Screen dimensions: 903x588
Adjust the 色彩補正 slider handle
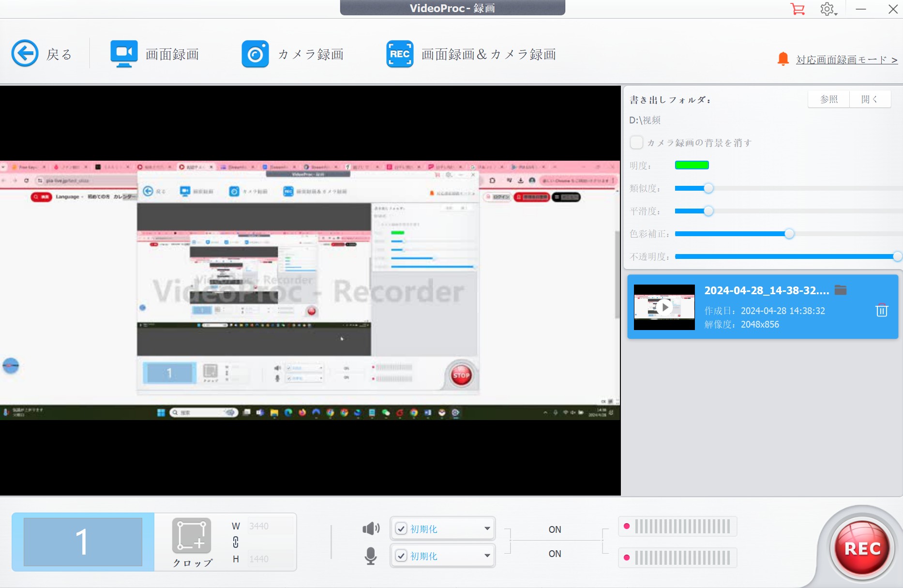pos(789,234)
